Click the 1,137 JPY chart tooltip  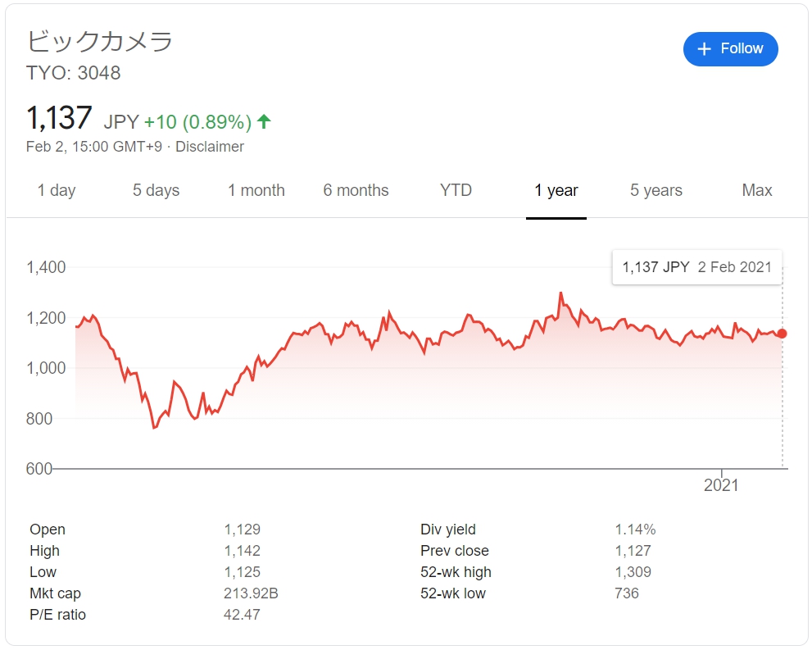click(x=696, y=267)
